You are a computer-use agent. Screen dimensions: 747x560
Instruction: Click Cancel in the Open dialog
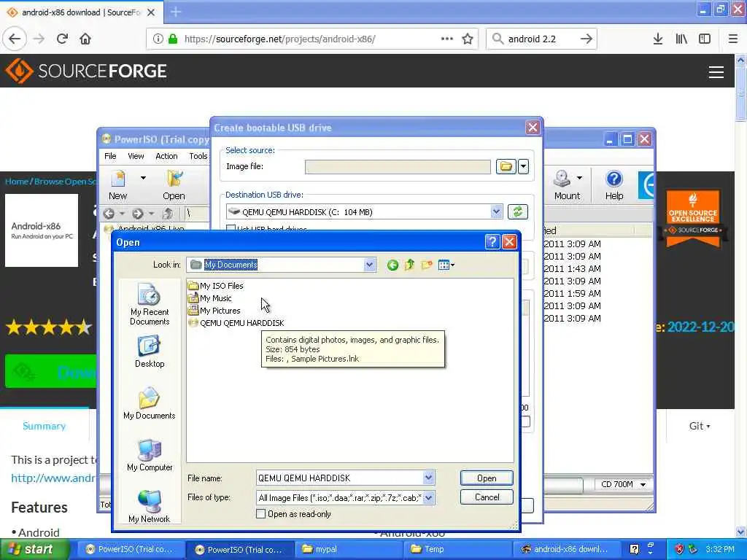pyautogui.click(x=487, y=497)
